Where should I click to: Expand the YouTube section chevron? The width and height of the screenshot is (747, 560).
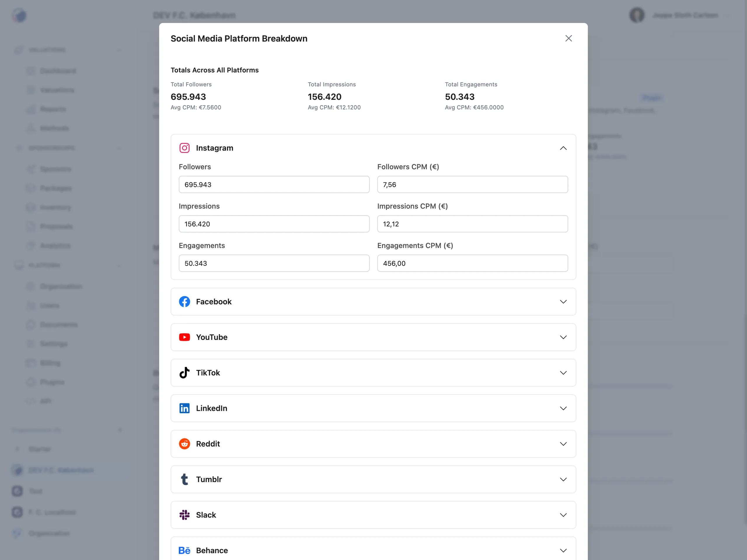(x=563, y=337)
